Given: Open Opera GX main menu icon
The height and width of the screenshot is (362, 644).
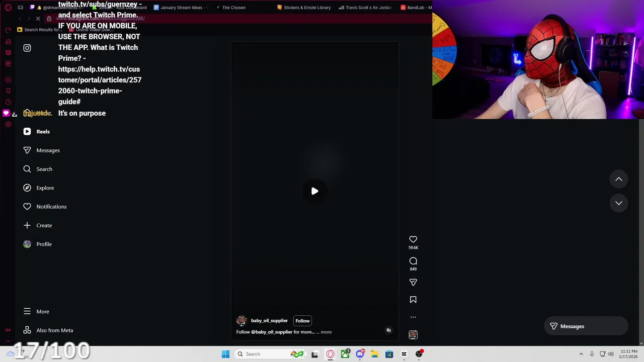Looking at the screenshot, I should (8, 8).
